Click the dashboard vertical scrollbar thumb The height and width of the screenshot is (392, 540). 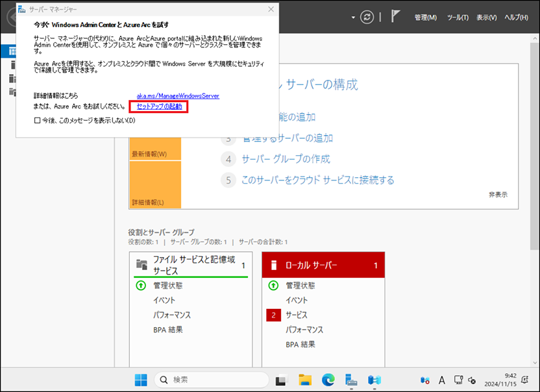click(x=535, y=146)
